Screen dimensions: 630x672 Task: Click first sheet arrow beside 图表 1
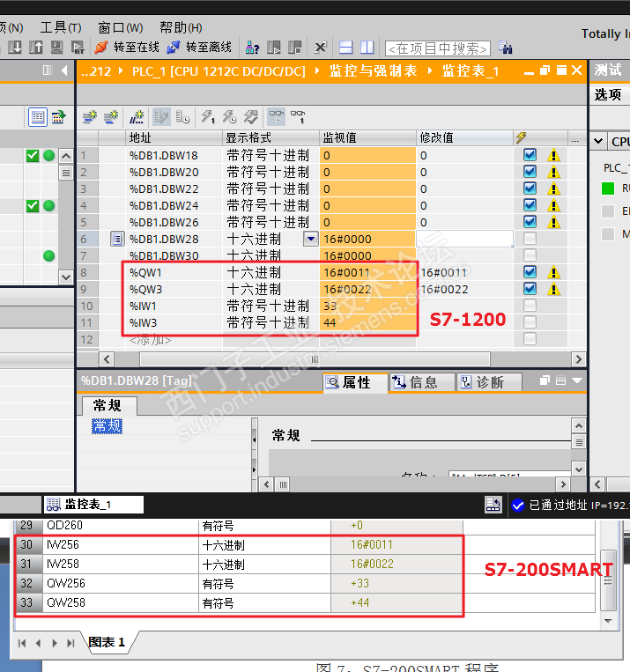click(22, 643)
